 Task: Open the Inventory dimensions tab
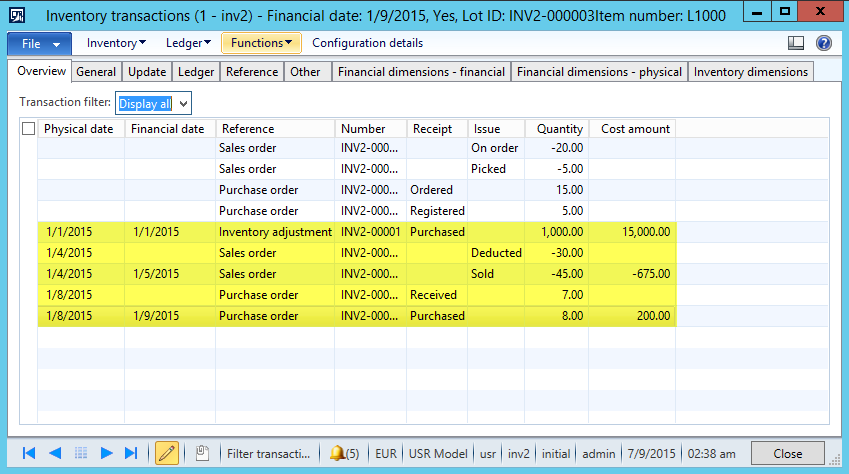(x=750, y=72)
